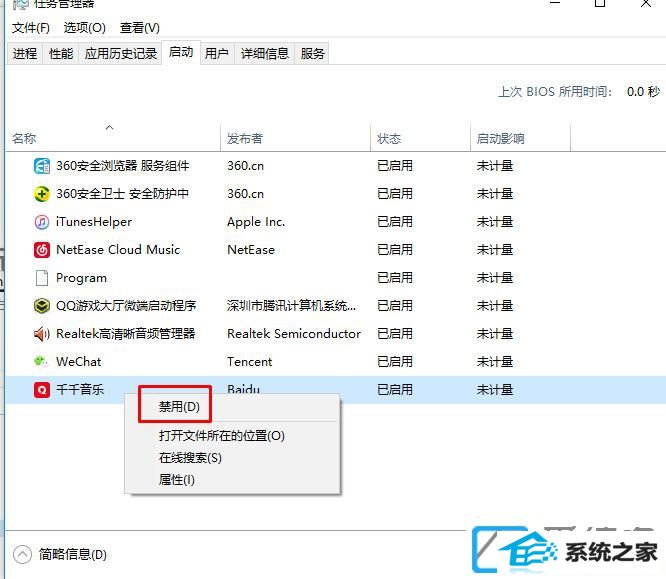Open the 选项(O) menu
The image size is (666, 579).
85,28
